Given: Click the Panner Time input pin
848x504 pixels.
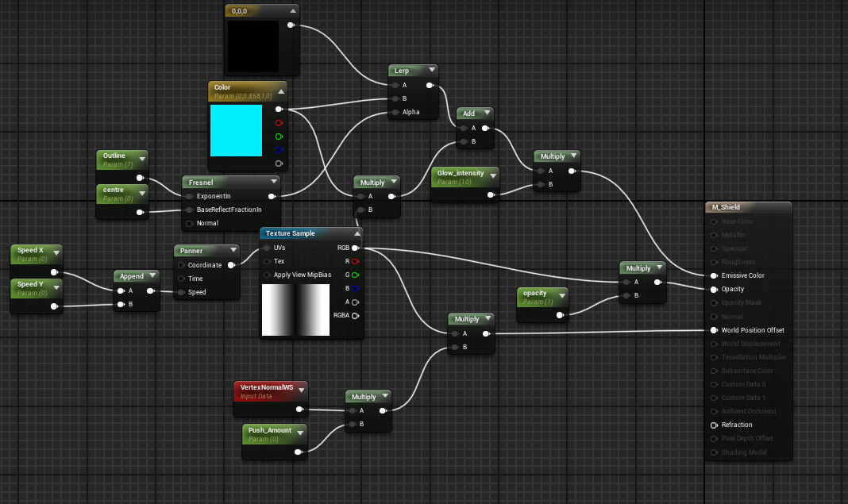Looking at the screenshot, I should click(182, 279).
